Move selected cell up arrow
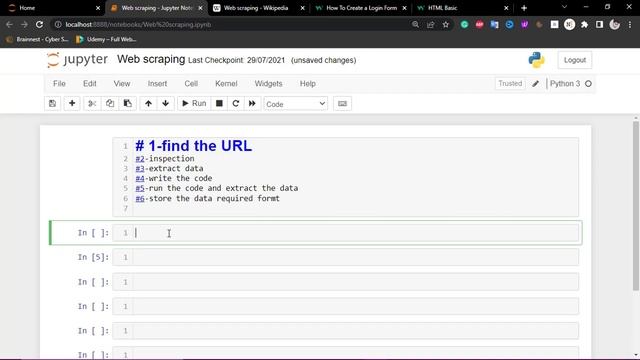The width and height of the screenshot is (640, 360). click(x=149, y=104)
